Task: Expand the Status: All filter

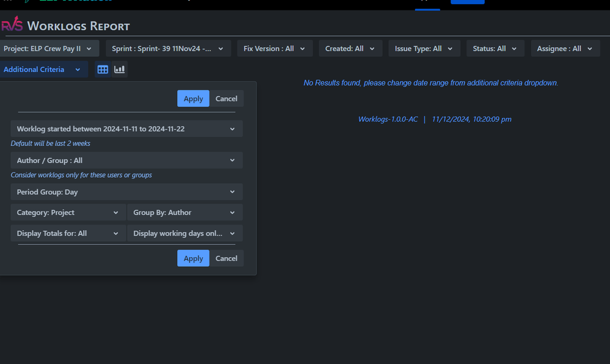Action: click(495, 48)
